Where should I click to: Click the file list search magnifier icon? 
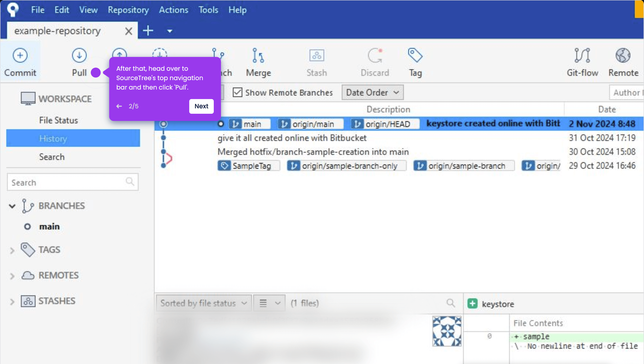(451, 303)
